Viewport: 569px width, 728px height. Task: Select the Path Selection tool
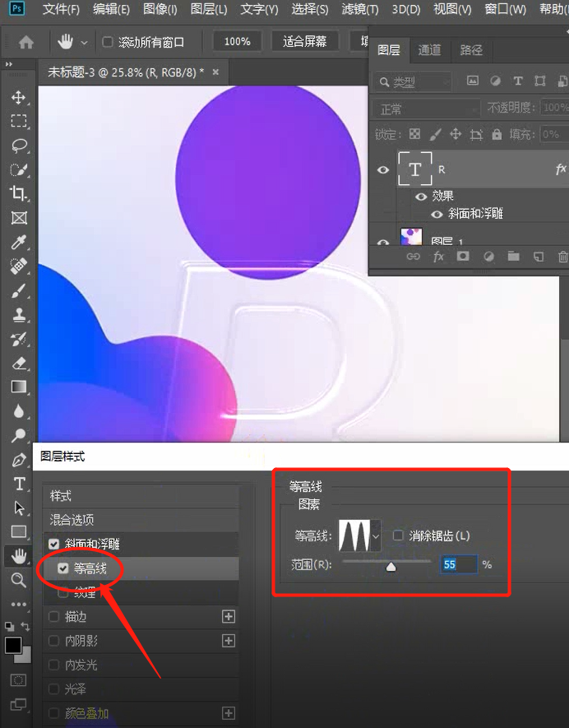click(19, 508)
